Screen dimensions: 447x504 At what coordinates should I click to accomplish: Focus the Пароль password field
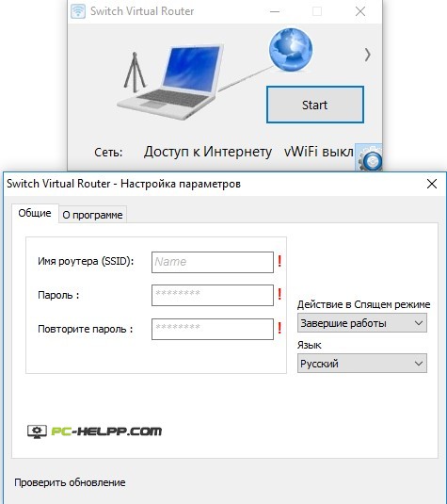[x=213, y=295]
